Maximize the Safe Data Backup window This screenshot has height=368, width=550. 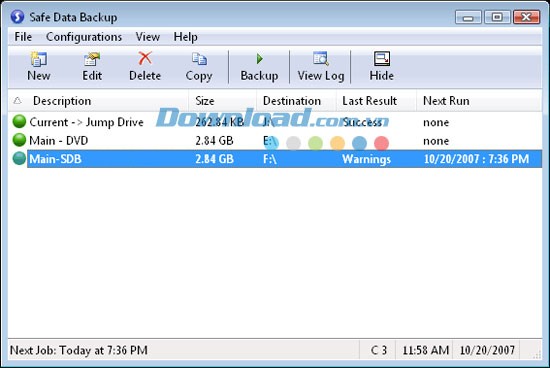[497, 17]
